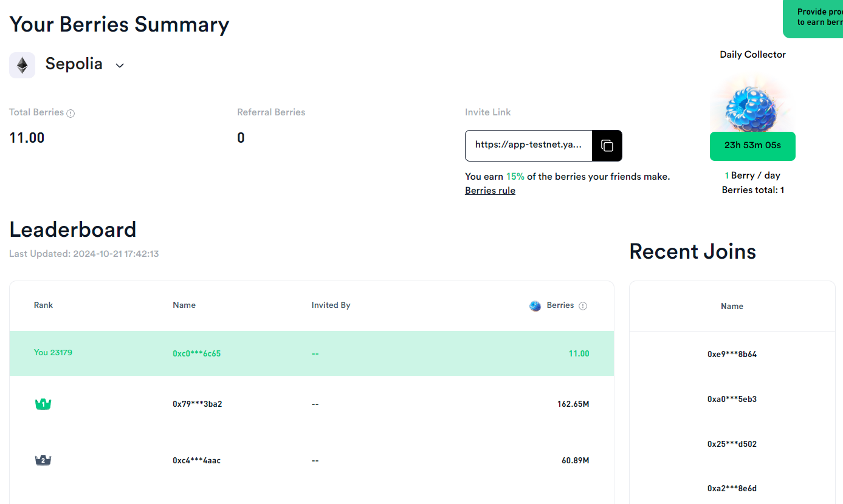Click the gray rank 2 crown icon
Viewport: 843px width, 504px height.
[x=43, y=460]
